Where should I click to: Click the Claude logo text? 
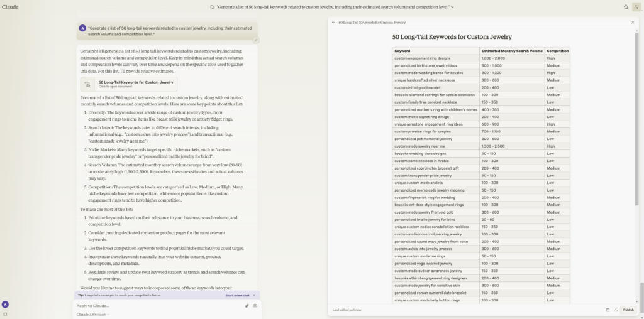click(x=10, y=7)
